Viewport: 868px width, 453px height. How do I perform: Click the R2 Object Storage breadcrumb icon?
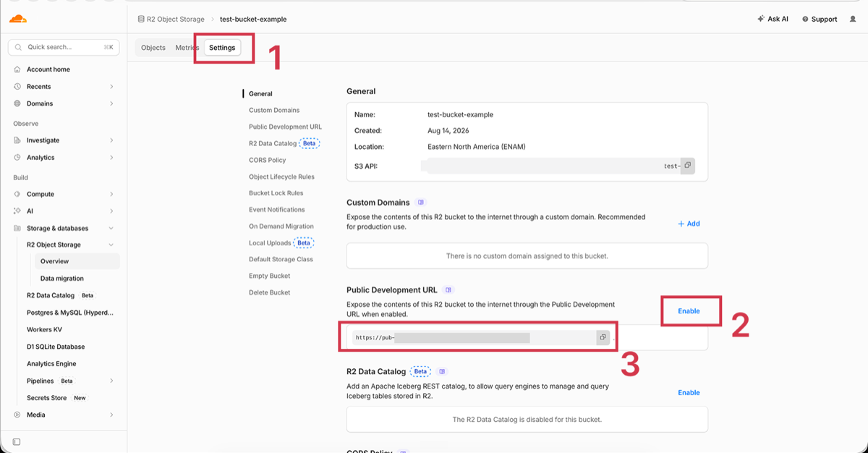tap(141, 19)
